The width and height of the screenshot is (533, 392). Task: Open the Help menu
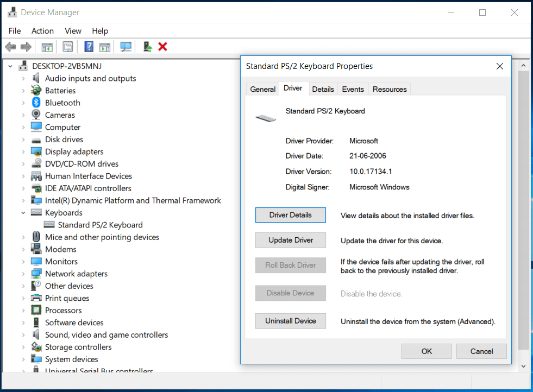tap(100, 31)
